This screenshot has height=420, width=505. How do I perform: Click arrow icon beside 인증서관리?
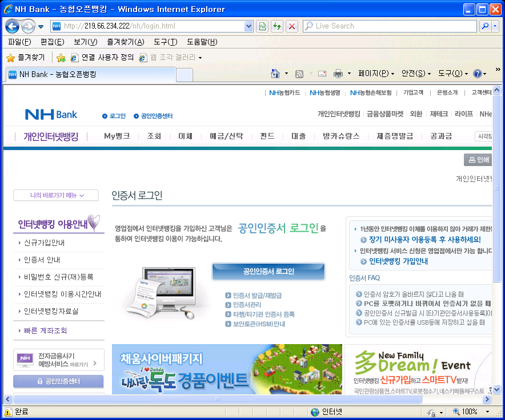tap(228, 305)
